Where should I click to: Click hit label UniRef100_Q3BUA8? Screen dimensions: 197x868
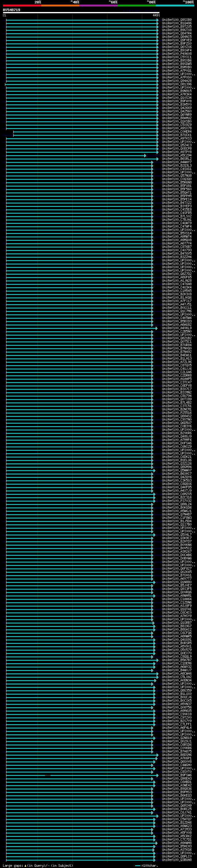coord(177,860)
